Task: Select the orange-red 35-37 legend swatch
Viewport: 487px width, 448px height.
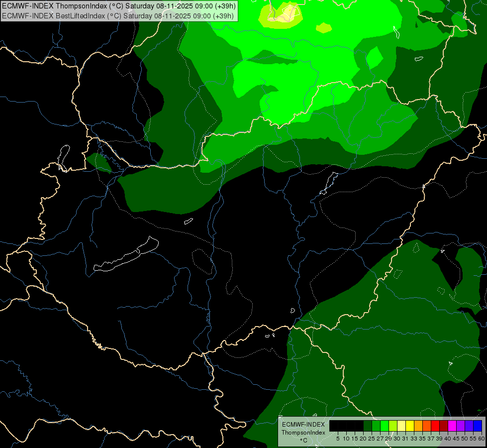Action: (427, 426)
